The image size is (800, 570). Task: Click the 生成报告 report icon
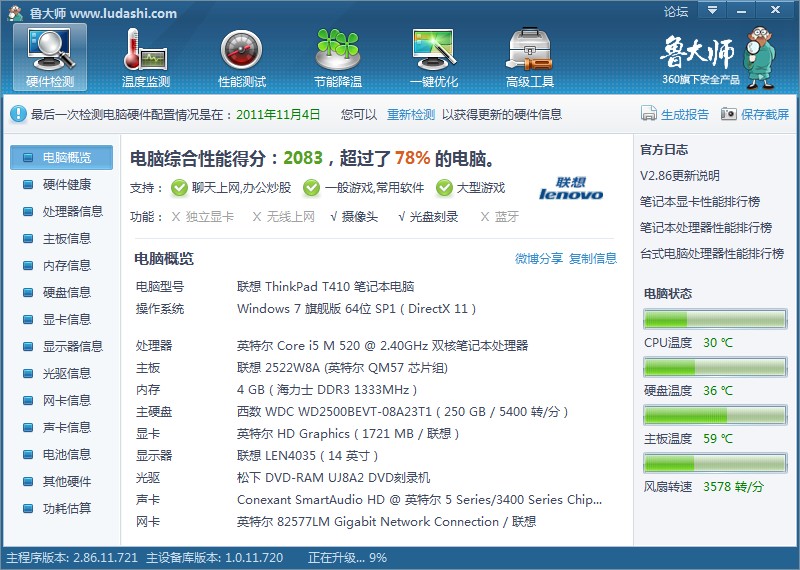point(649,115)
